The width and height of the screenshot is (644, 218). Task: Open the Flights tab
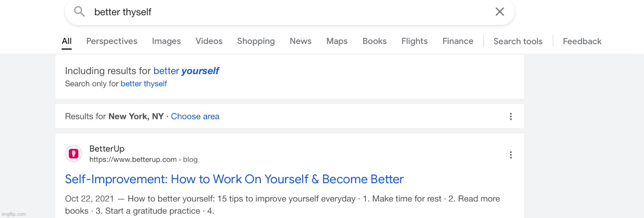pyautogui.click(x=414, y=41)
